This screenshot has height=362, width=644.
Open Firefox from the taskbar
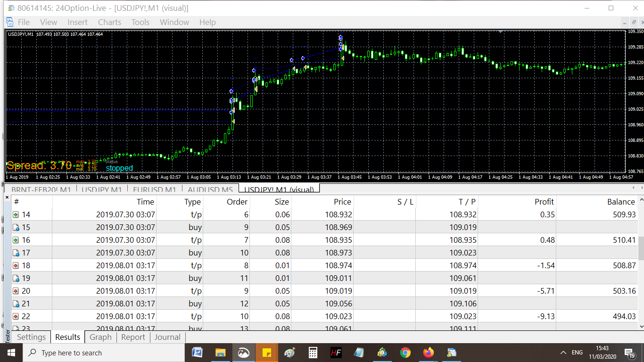[428, 353]
